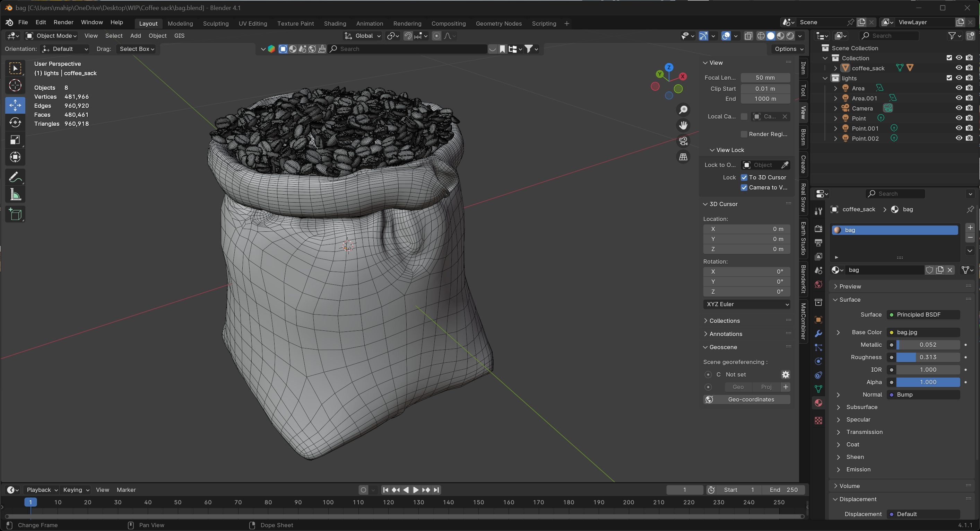Switch to the Shading workspace tab
Viewport: 980px width, 531px height.
tap(335, 24)
